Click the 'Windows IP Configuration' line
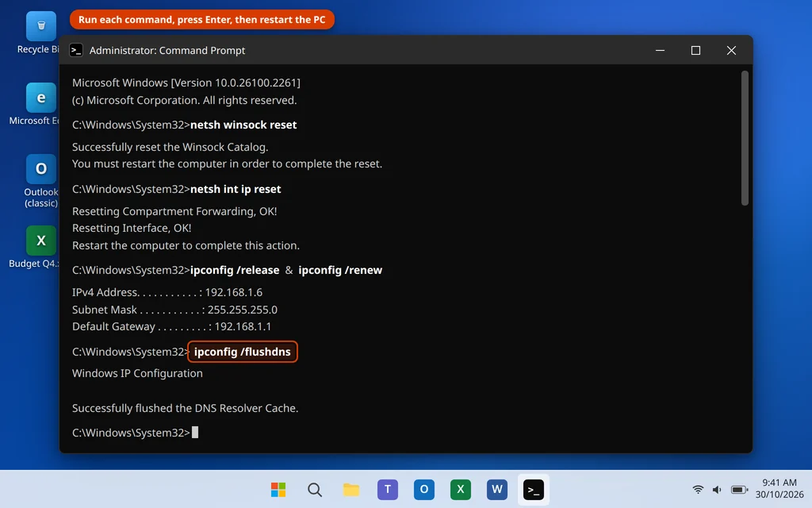This screenshot has width=812, height=508. coord(137,373)
